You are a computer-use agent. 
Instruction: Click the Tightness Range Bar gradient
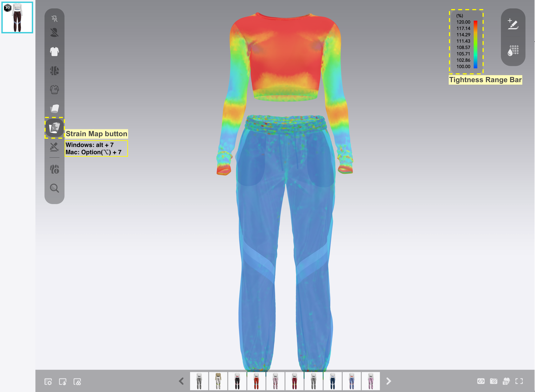coord(476,44)
